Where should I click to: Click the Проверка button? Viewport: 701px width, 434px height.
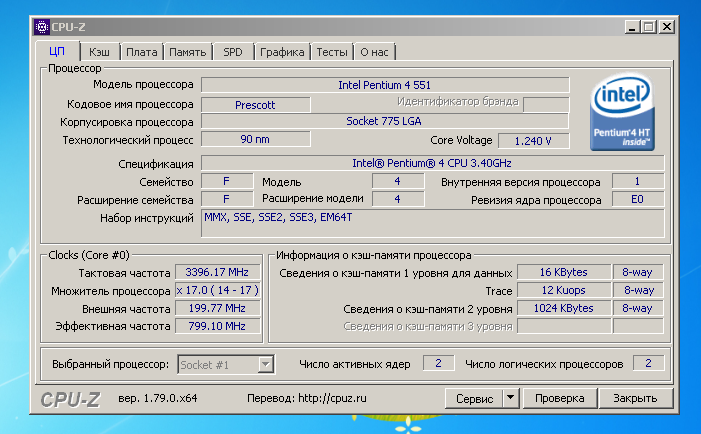click(x=560, y=398)
